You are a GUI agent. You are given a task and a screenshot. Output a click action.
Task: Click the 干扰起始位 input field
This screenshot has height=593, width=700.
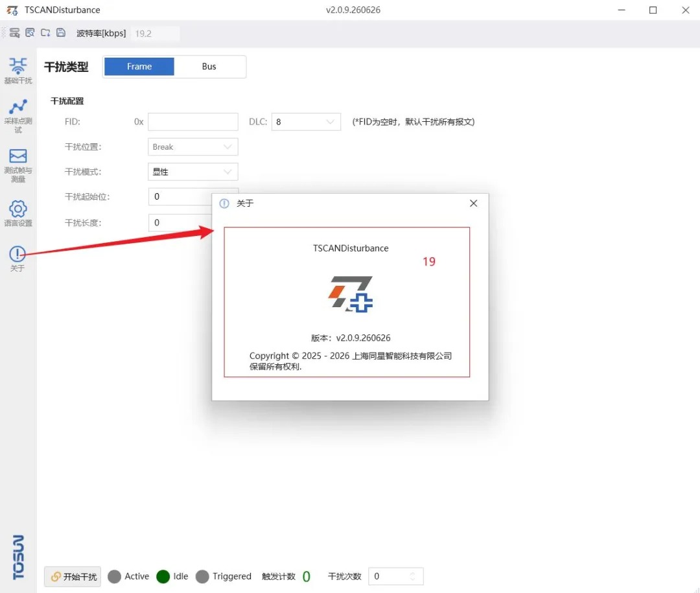tap(180, 196)
